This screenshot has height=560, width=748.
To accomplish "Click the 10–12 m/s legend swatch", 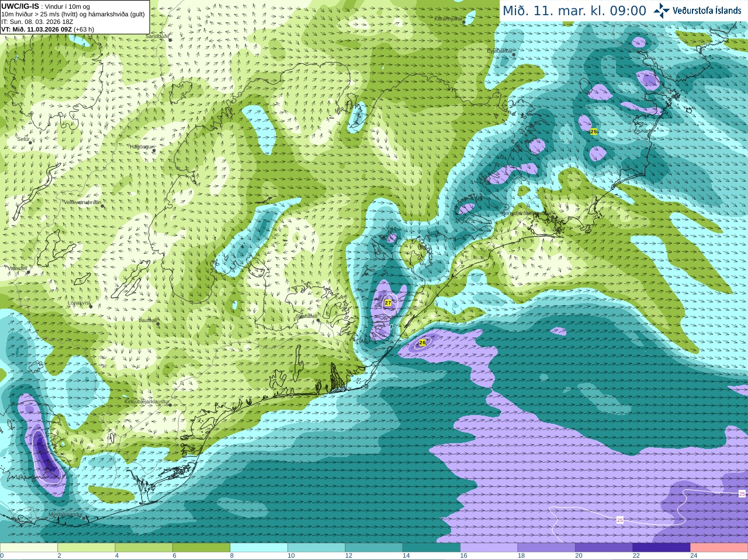I will point(317,548).
